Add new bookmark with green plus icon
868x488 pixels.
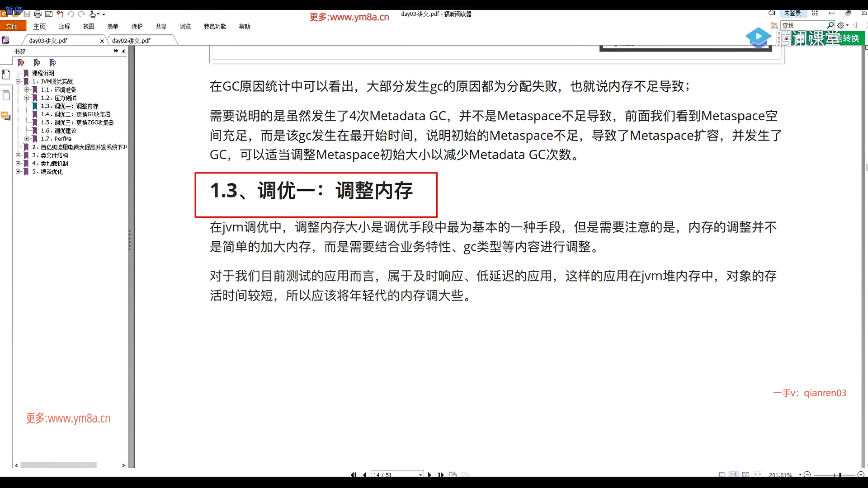[x=37, y=63]
